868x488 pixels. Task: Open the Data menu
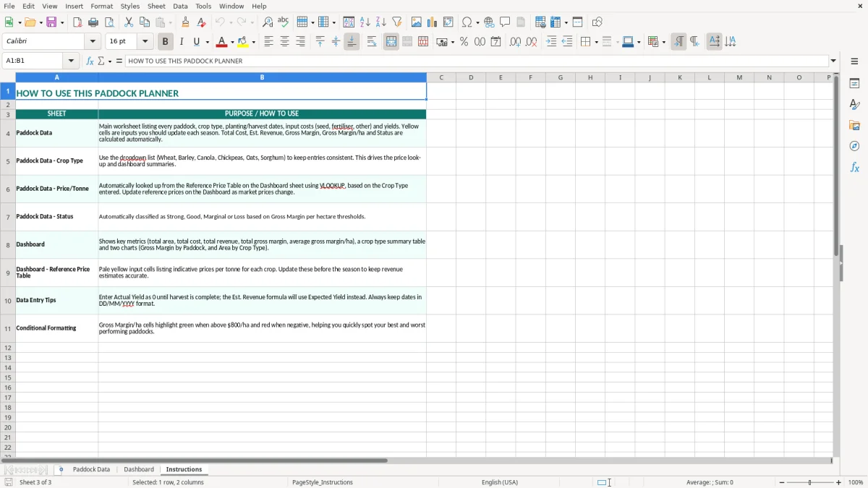[x=180, y=6]
